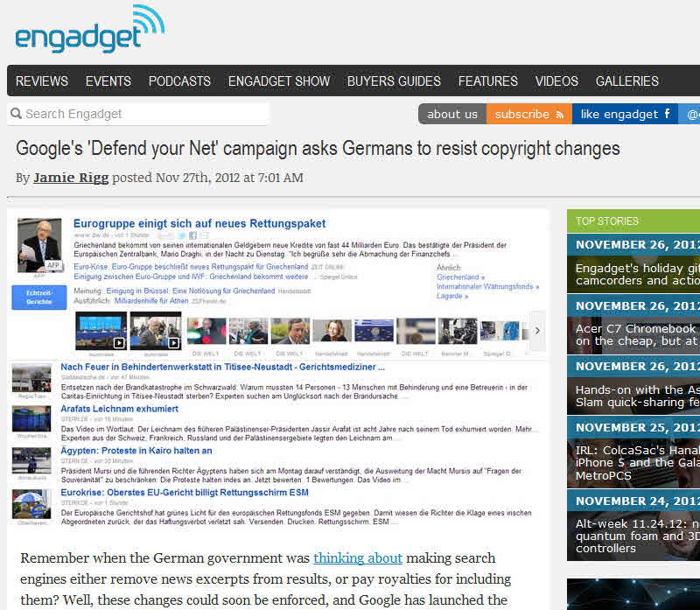The width and height of the screenshot is (700, 610).
Task: Open 'Lagarde »' related link
Action: pos(452,296)
